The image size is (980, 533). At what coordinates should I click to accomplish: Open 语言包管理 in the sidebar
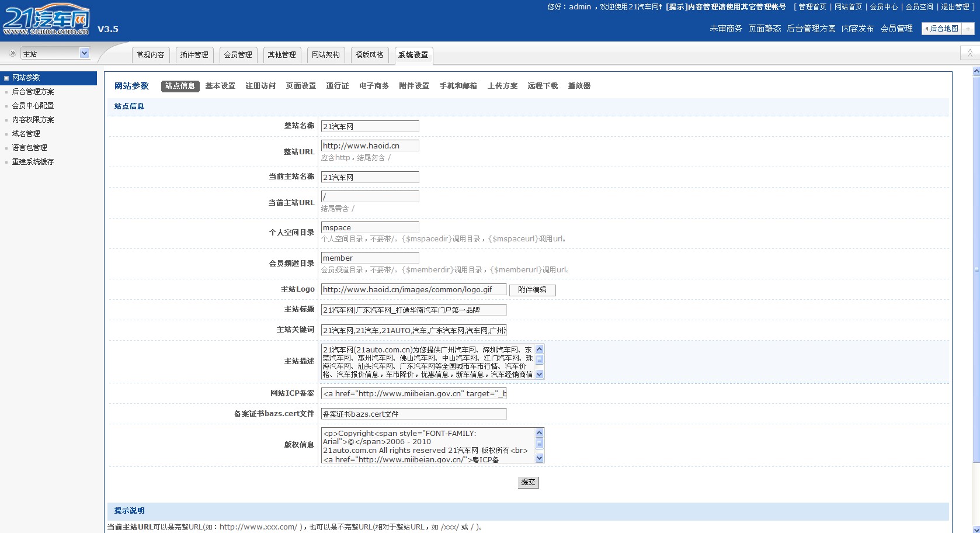30,148
